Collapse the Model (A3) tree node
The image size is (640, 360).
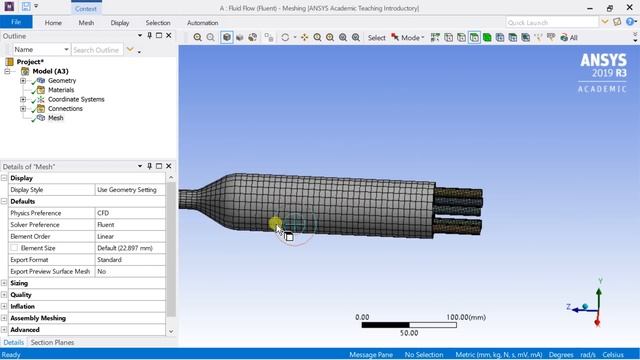click(x=7, y=71)
